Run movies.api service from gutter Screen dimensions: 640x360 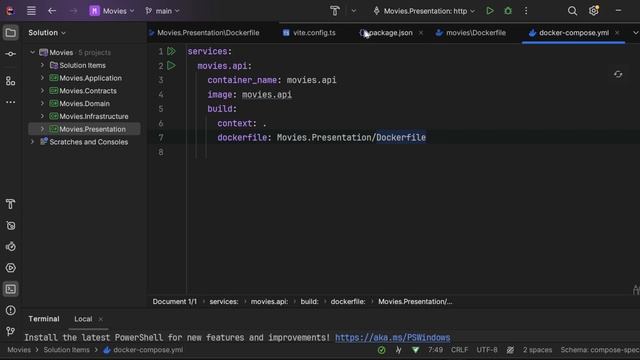pos(171,65)
